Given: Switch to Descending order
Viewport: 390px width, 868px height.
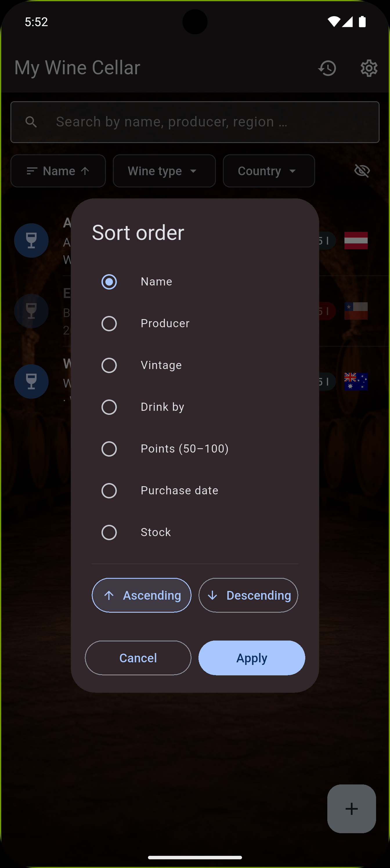Looking at the screenshot, I should (248, 595).
